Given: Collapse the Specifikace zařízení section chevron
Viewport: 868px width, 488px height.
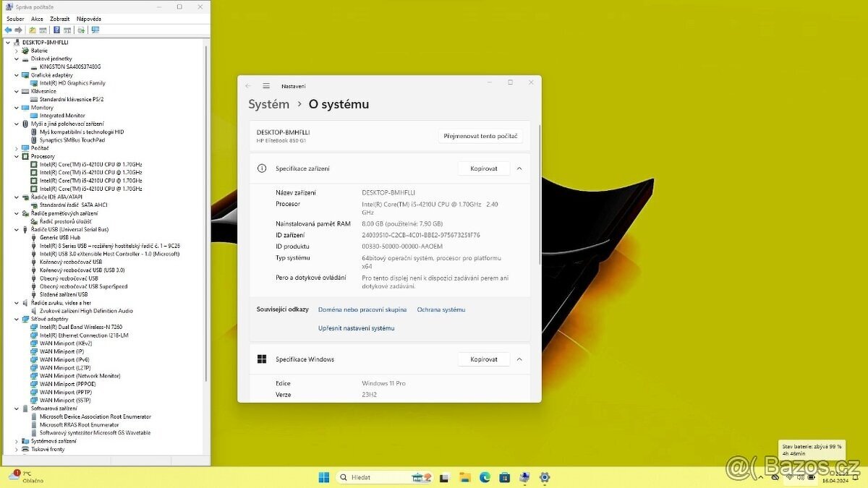Looking at the screenshot, I should [519, 168].
